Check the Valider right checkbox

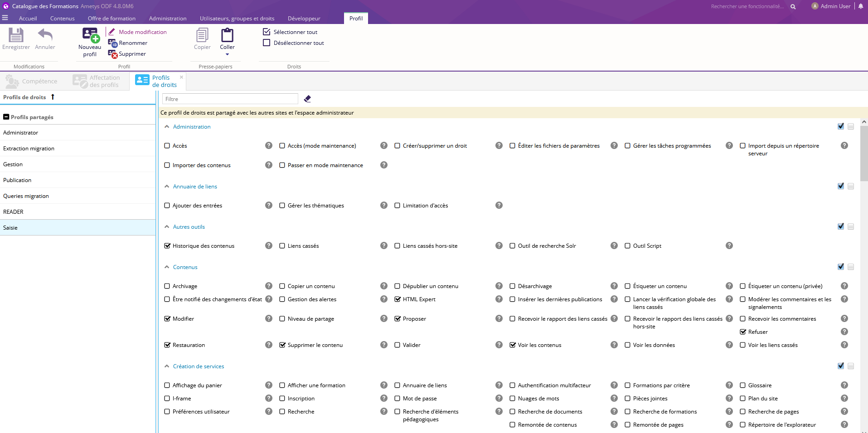click(398, 345)
